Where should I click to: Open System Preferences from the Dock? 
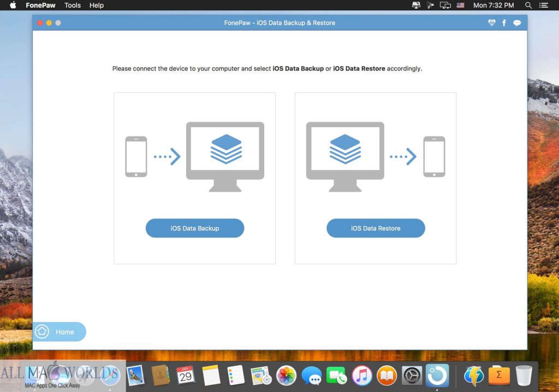[412, 376]
